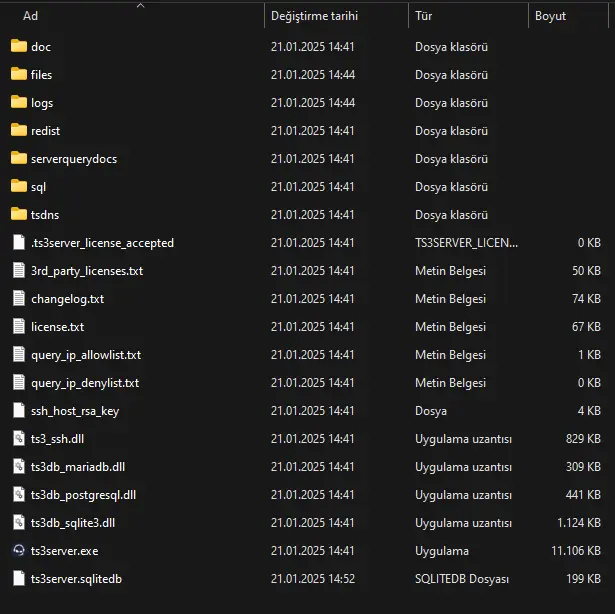The image size is (615, 614).
Task: Click the query_ip_allowlist.txt document icon
Action: click(x=19, y=354)
